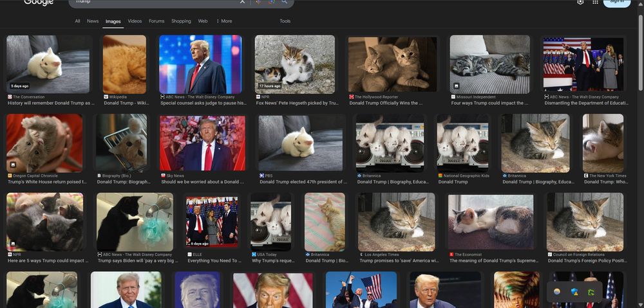
Task: Switch to the Videos tab
Action: tap(135, 21)
